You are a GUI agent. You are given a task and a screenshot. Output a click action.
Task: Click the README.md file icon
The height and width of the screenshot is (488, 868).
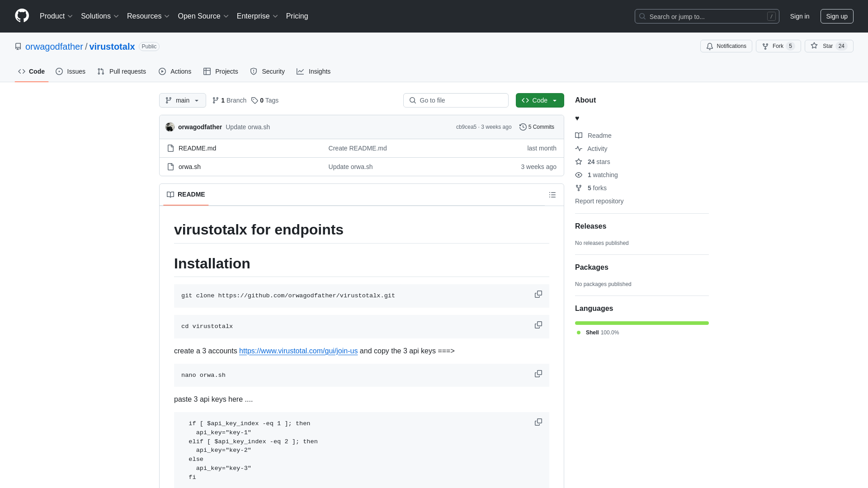[x=170, y=148]
